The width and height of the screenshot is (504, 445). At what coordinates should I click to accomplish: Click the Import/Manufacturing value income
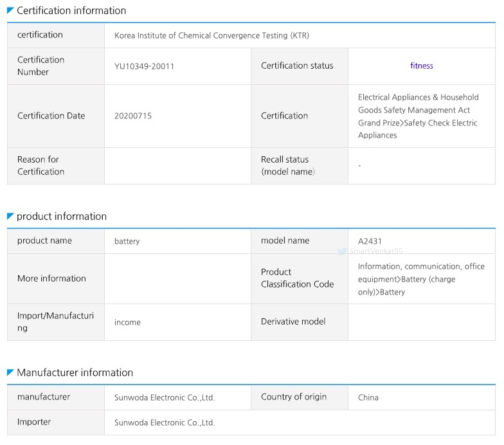[127, 322]
